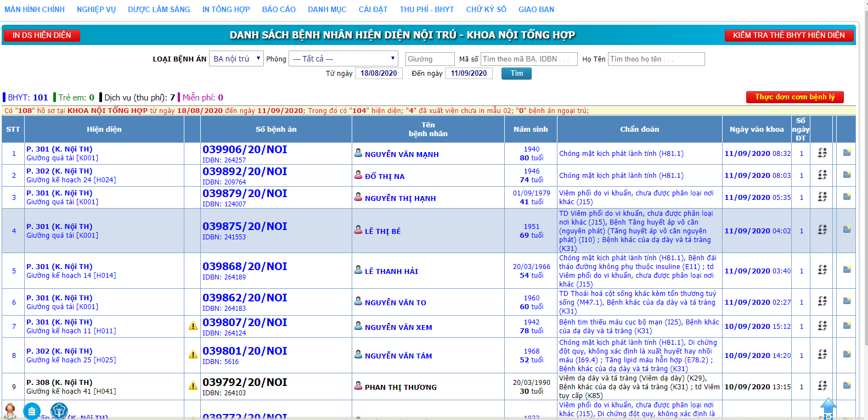Open the Loại bệnh án dropdown
The width and height of the screenshot is (868, 420).
tap(236, 59)
